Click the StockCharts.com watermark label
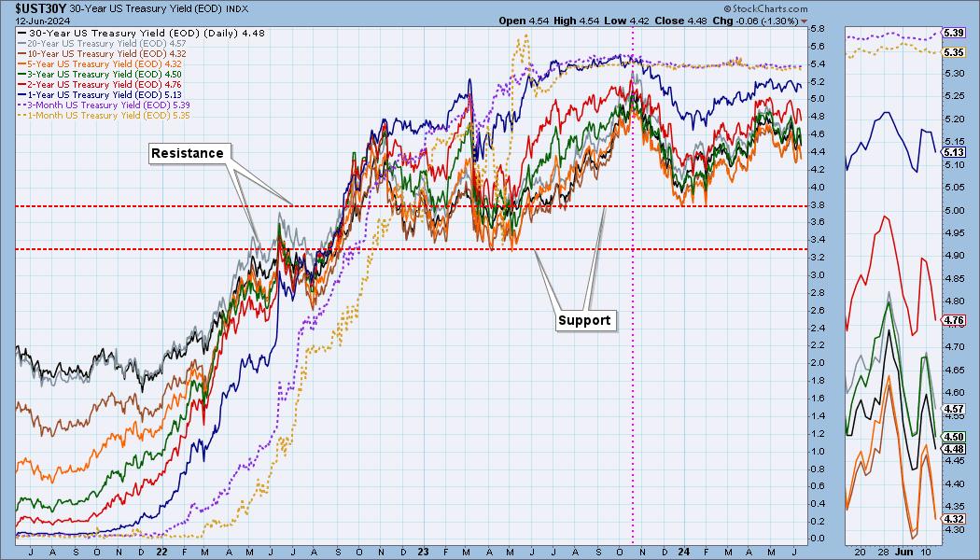The height and width of the screenshot is (560, 980). [x=765, y=8]
